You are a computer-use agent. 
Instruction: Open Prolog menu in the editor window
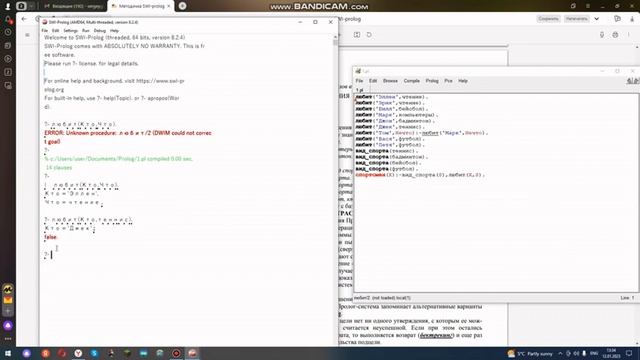pyautogui.click(x=432, y=81)
